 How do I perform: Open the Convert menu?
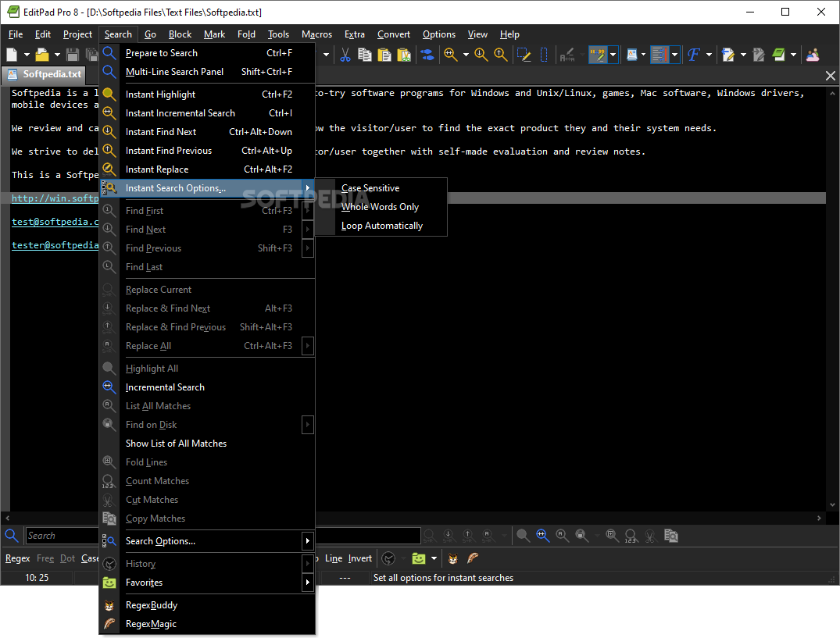(x=393, y=34)
